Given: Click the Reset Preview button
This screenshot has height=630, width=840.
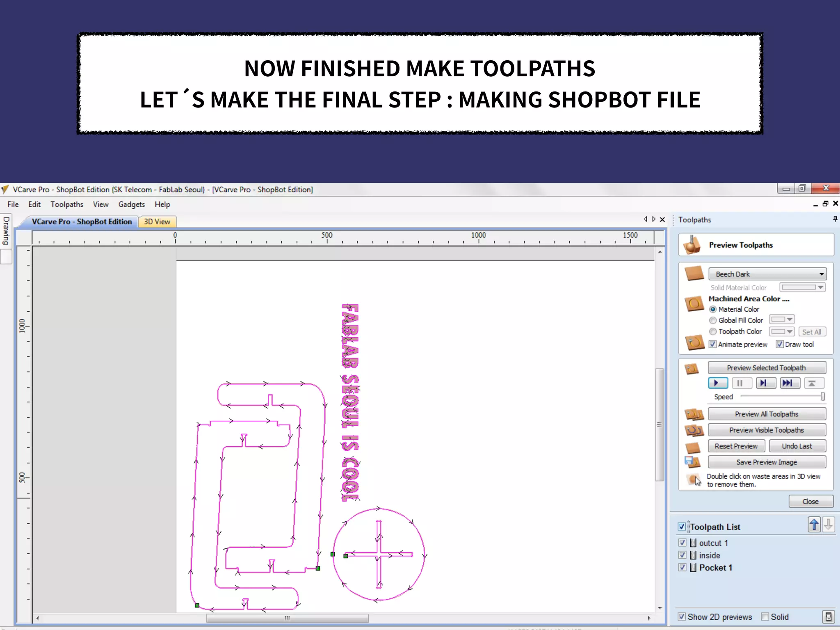Looking at the screenshot, I should [x=736, y=446].
